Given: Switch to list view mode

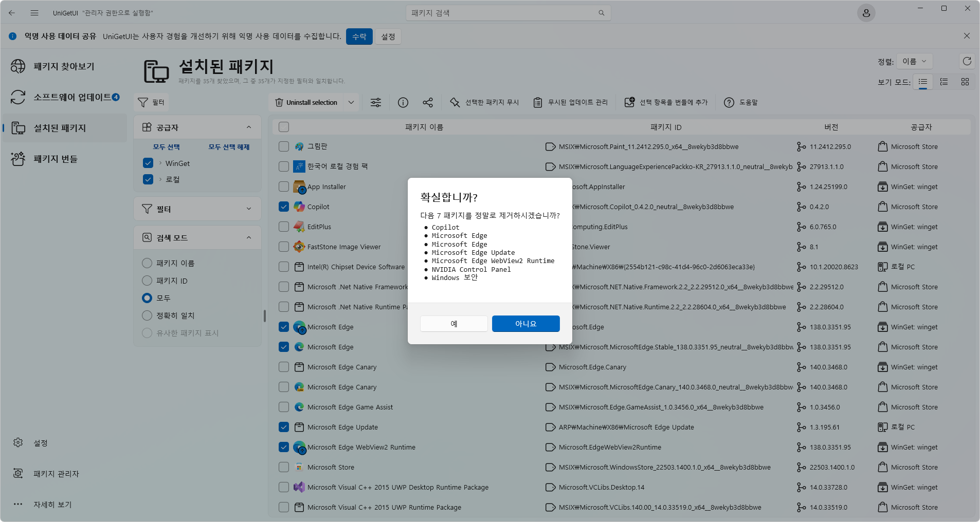Looking at the screenshot, I should point(923,82).
